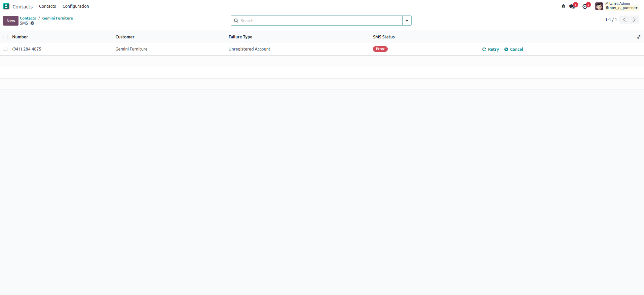
Task: Click the 1-1 / 1 pager counter
Action: (611, 20)
